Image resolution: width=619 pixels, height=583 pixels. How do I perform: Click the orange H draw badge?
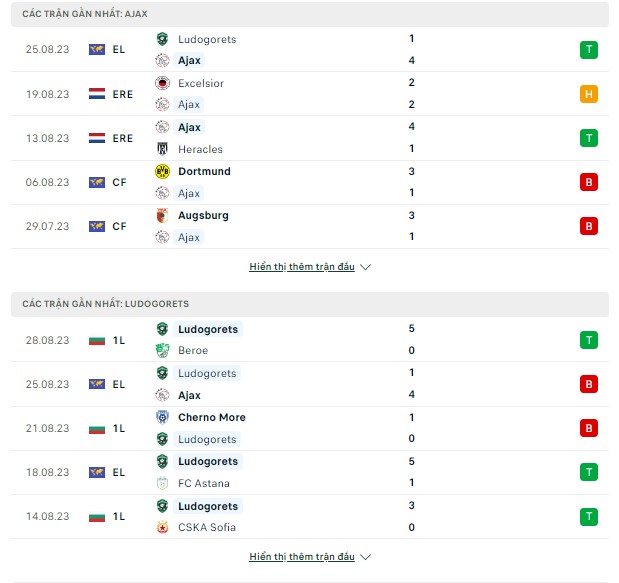[x=589, y=94]
